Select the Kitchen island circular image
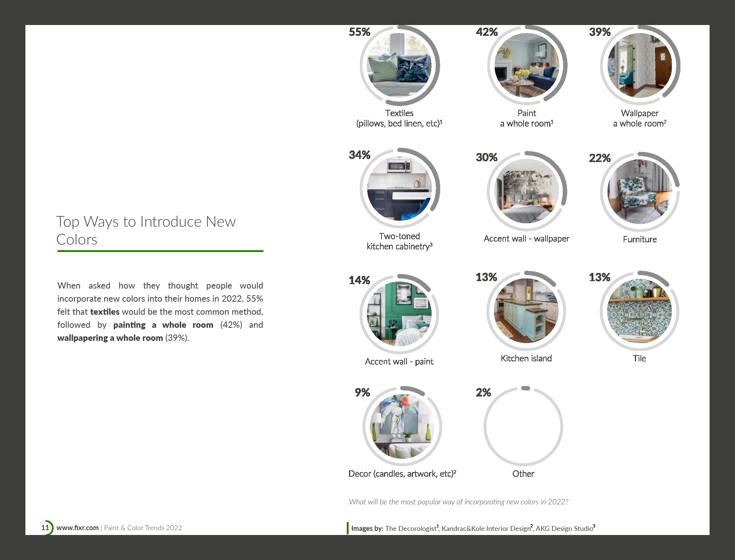Screen dimensions: 735x560 click(x=526, y=311)
